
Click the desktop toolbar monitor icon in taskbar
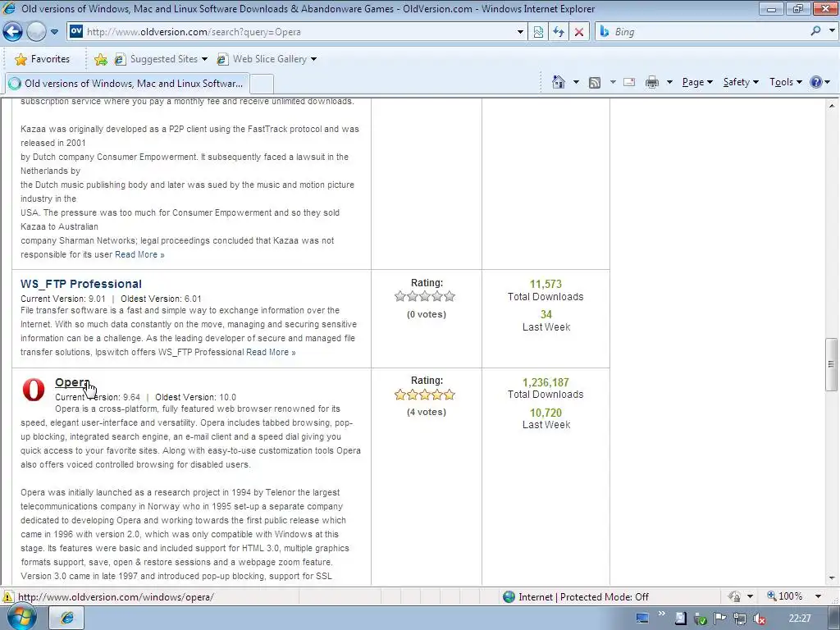pos(641,619)
